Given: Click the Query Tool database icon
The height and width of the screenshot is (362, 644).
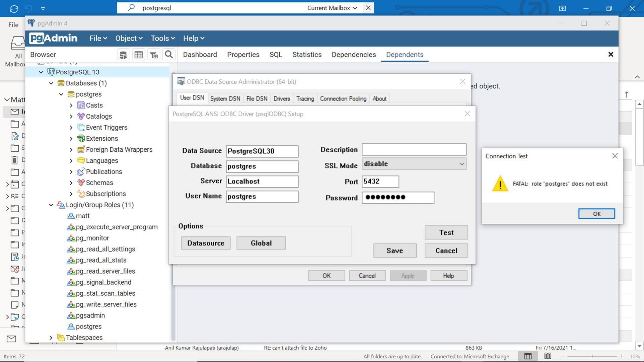Looking at the screenshot, I should pyautogui.click(x=123, y=55).
